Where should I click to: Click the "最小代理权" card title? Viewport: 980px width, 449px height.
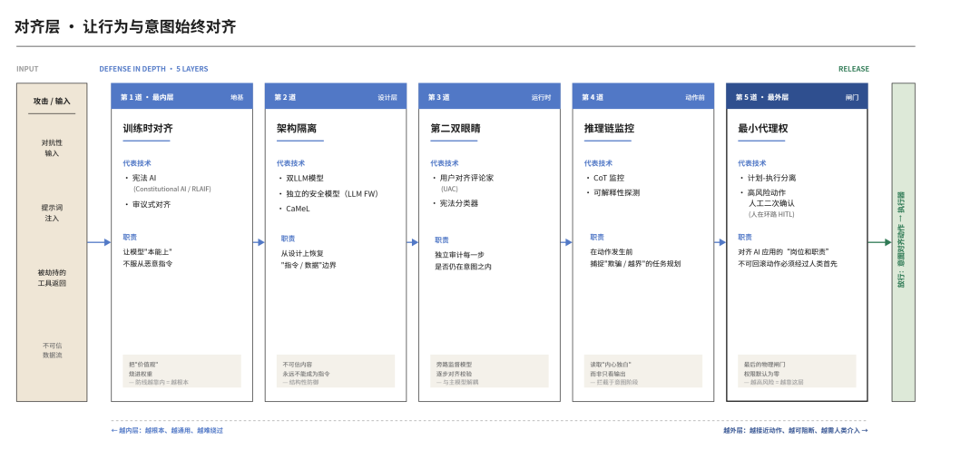tap(763, 129)
